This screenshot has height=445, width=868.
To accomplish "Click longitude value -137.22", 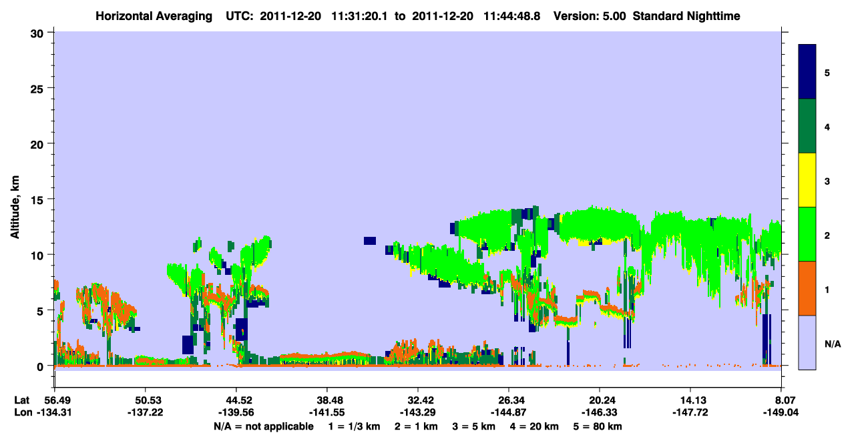I will click(x=145, y=412).
